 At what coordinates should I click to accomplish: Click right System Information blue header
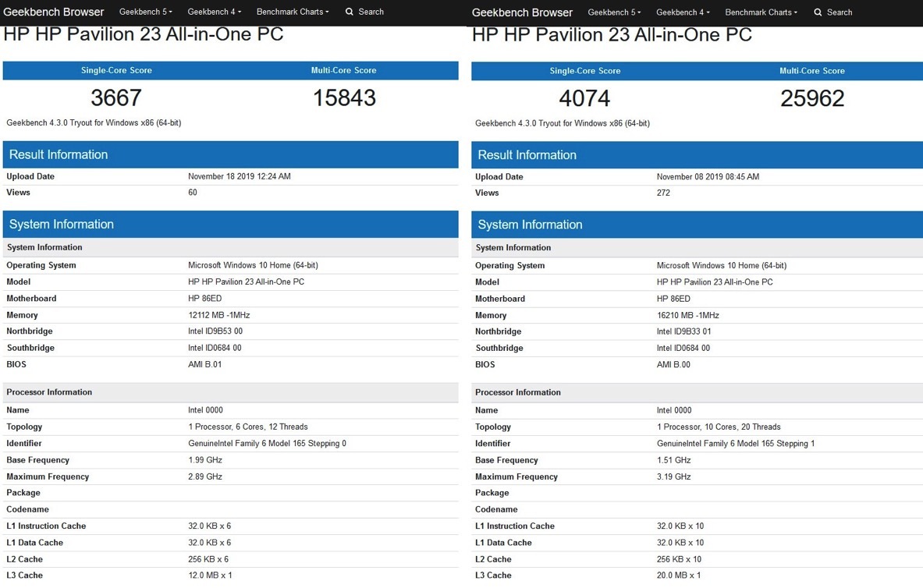click(x=697, y=225)
